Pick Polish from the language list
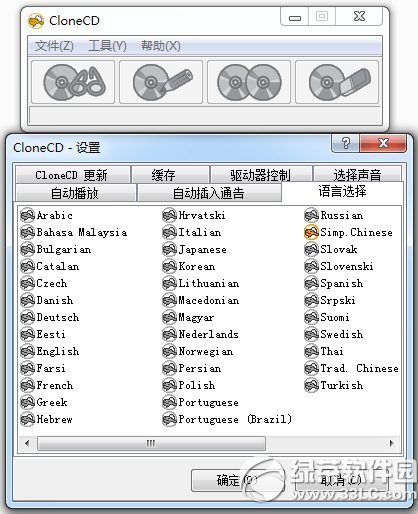Screen dimensions: 418x514 (197, 385)
